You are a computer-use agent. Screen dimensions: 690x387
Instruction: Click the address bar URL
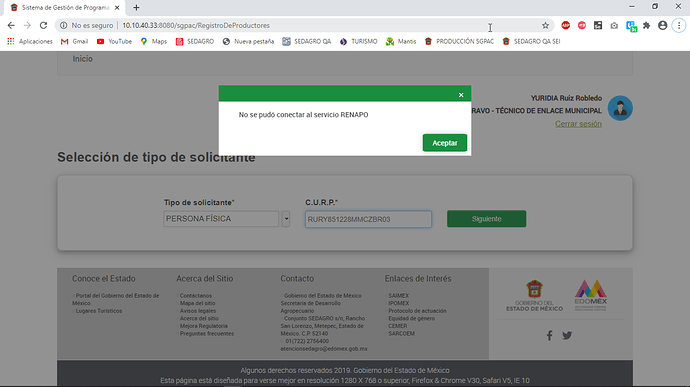tap(196, 26)
